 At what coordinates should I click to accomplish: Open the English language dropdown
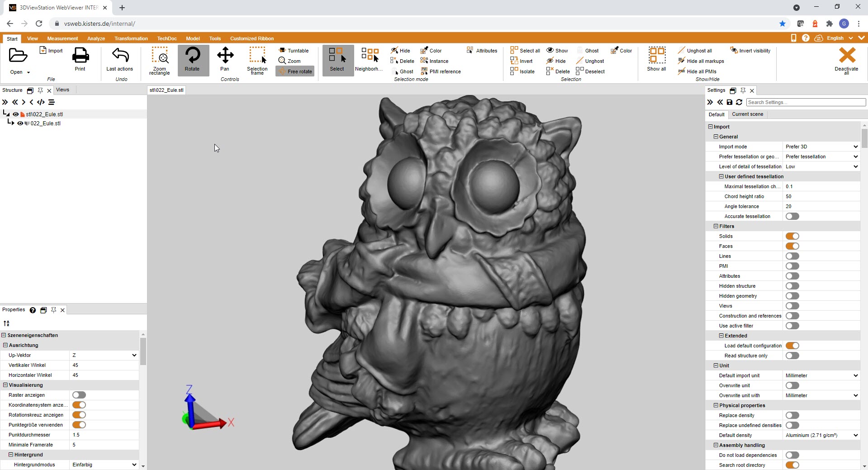pyautogui.click(x=840, y=38)
